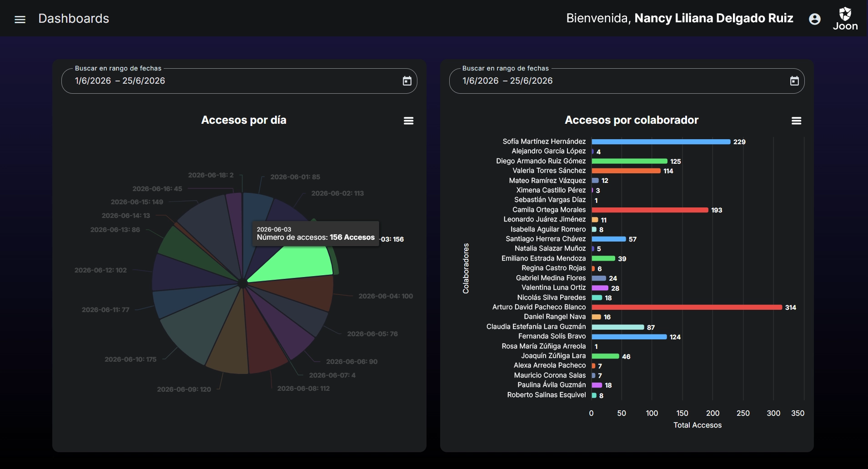Click the Joaquín Zúñiga Lara green bar

tap(606, 356)
